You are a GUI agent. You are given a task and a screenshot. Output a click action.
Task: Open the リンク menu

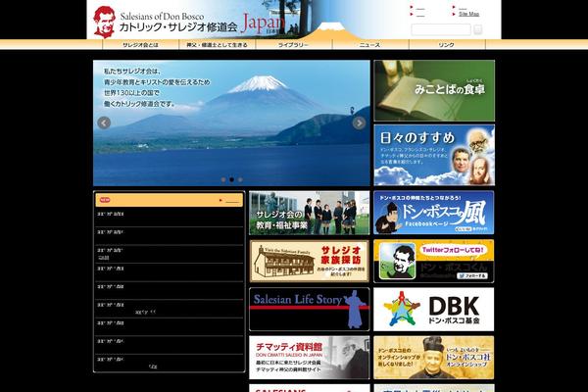[447, 45]
